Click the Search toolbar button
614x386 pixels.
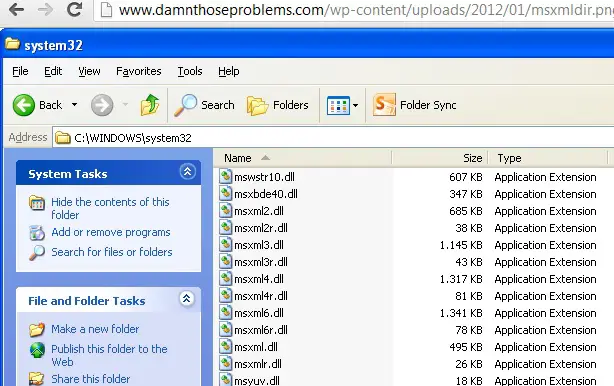pyautogui.click(x=204, y=105)
